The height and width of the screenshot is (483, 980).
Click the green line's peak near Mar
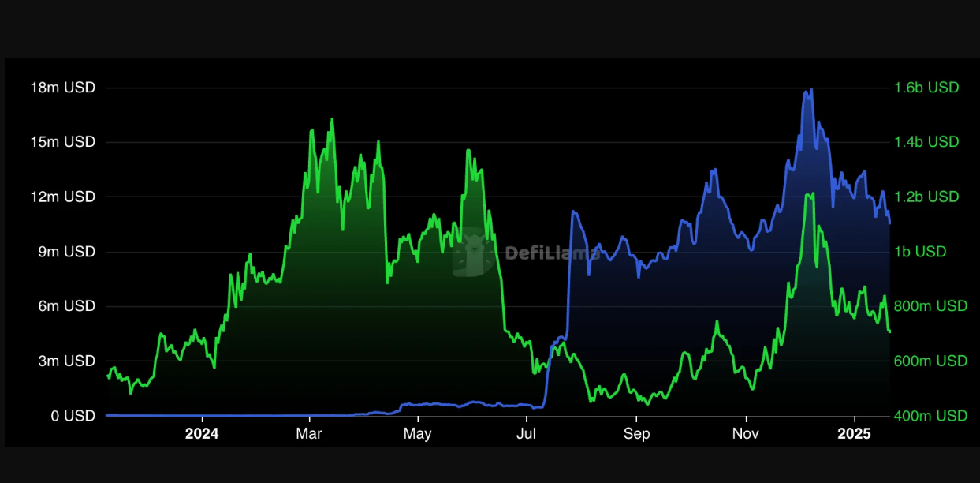(x=332, y=120)
